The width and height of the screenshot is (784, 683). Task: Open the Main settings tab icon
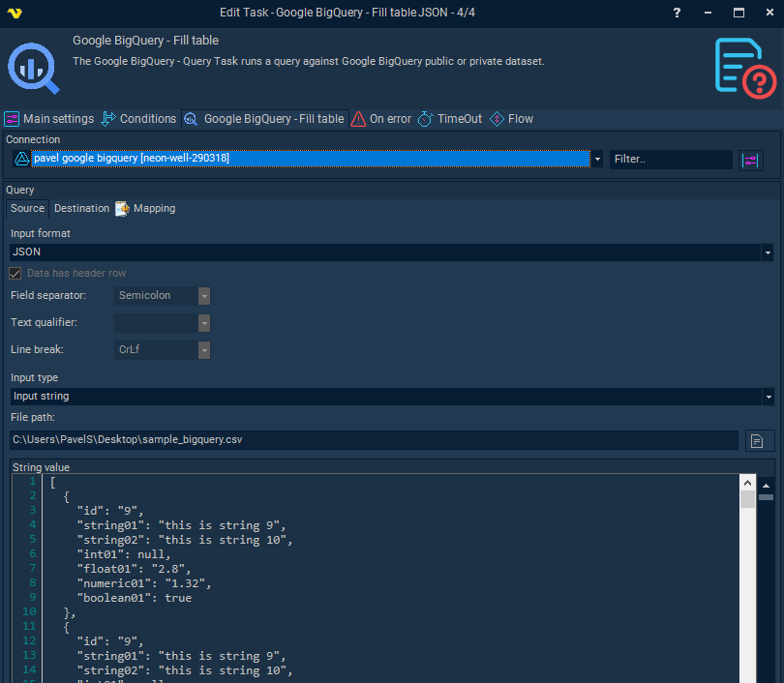coord(14,118)
